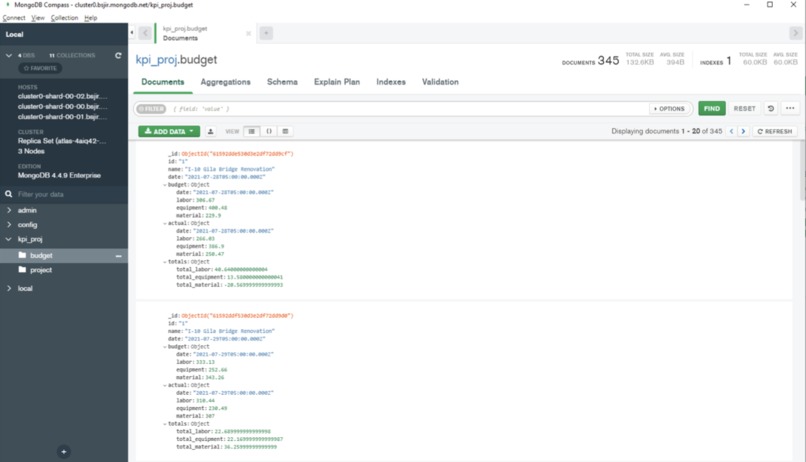Screen dimensions: 806x462
Task: Expand the config database
Action: coord(9,225)
